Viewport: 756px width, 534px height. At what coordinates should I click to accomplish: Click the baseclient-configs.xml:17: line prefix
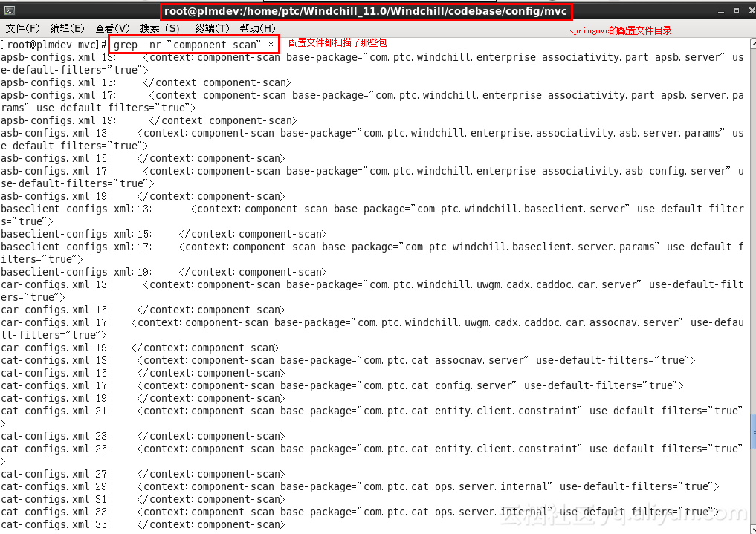coord(76,247)
